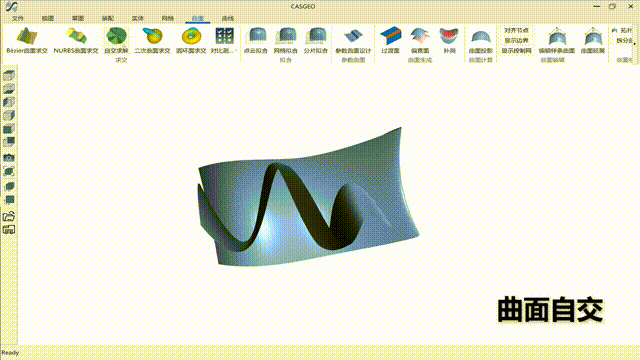Click the CASGEO app logo icon
This screenshot has width=640, height=360.
[12, 7]
